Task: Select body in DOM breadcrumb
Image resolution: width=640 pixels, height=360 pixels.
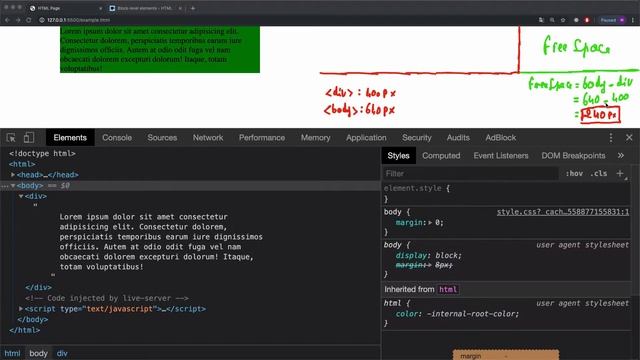Action: point(38,353)
